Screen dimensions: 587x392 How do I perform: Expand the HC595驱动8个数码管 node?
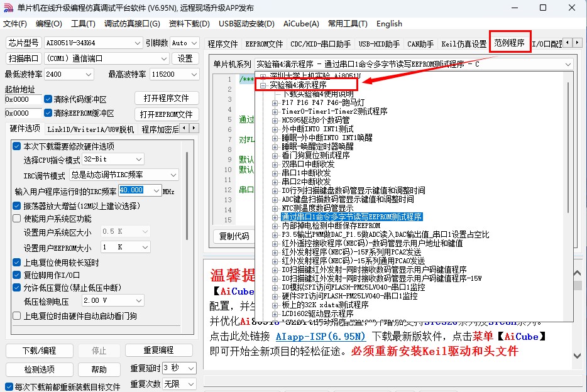[x=275, y=121]
